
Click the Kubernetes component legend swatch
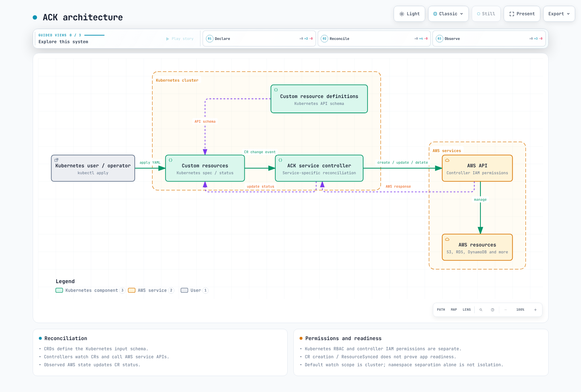coord(59,290)
